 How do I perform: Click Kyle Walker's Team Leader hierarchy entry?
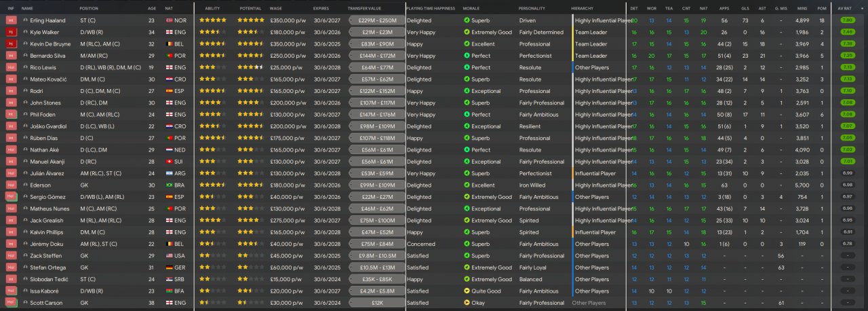click(x=591, y=32)
